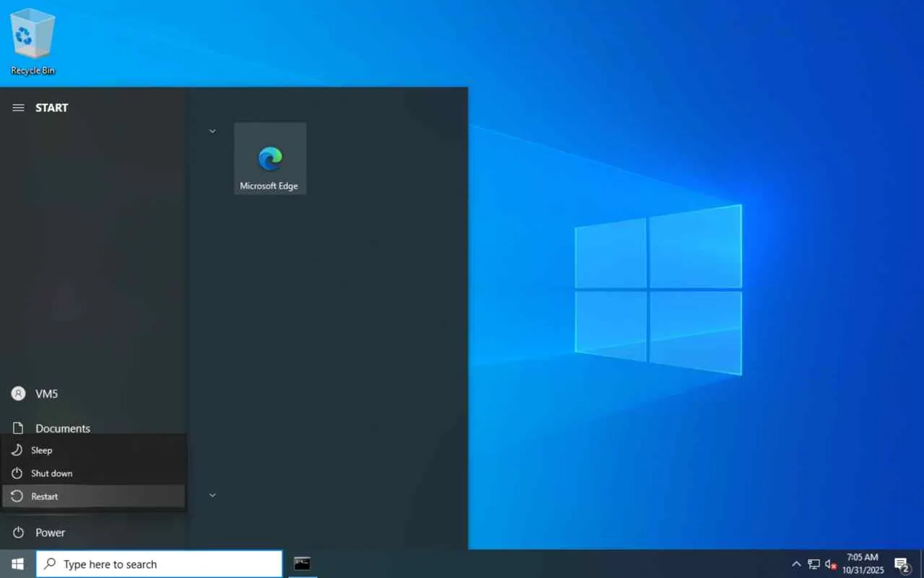Click the Power button in Start
924x578 pixels.
point(94,532)
